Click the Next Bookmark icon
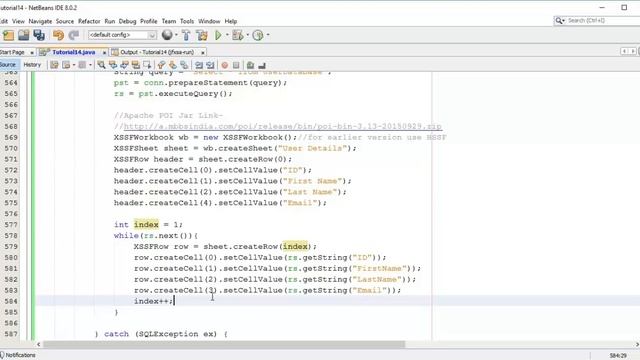This screenshot has width=640, height=360. (173, 65)
